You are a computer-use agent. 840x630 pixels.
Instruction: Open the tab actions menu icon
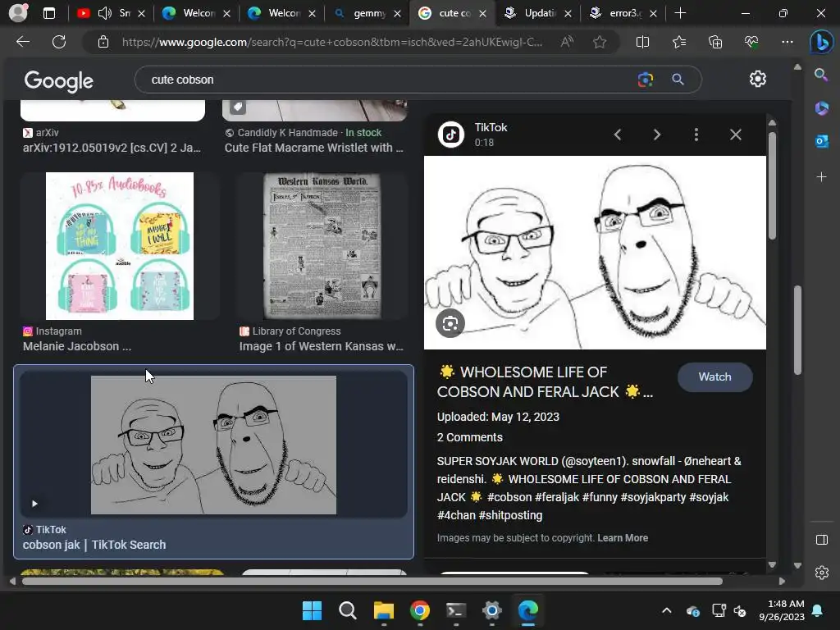(49, 13)
